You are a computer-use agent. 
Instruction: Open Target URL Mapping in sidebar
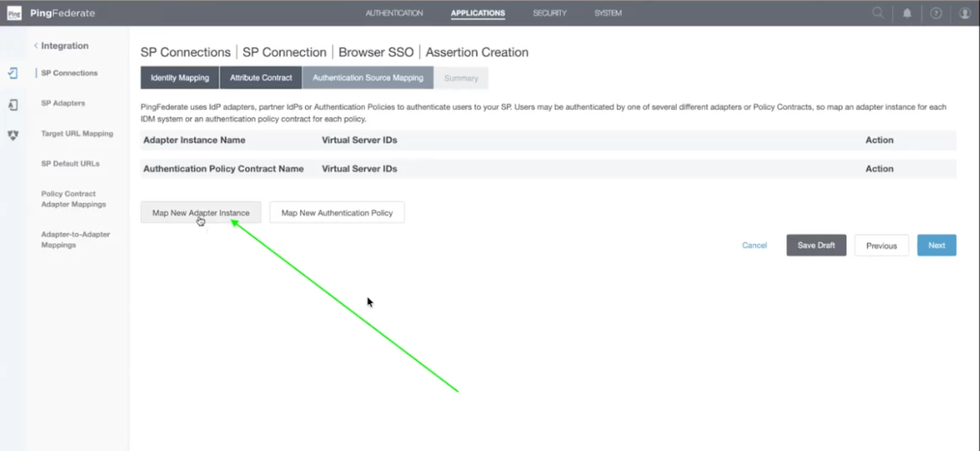[77, 133]
